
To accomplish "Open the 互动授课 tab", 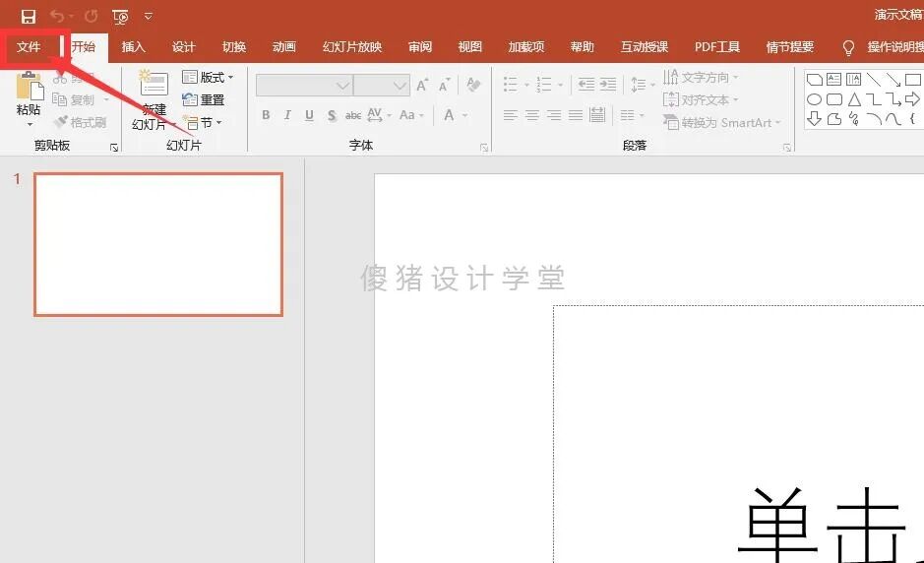I will [x=645, y=47].
